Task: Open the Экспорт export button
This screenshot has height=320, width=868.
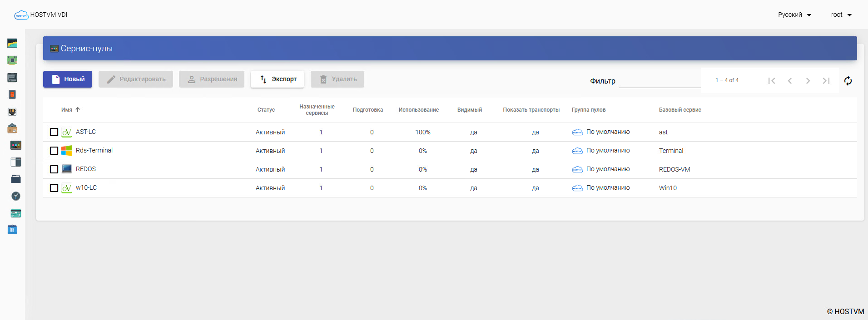Action: tap(277, 79)
